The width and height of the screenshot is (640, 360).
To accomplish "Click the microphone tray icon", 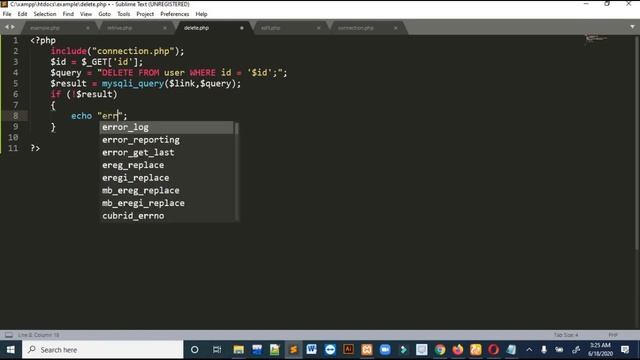I will pos(544,350).
